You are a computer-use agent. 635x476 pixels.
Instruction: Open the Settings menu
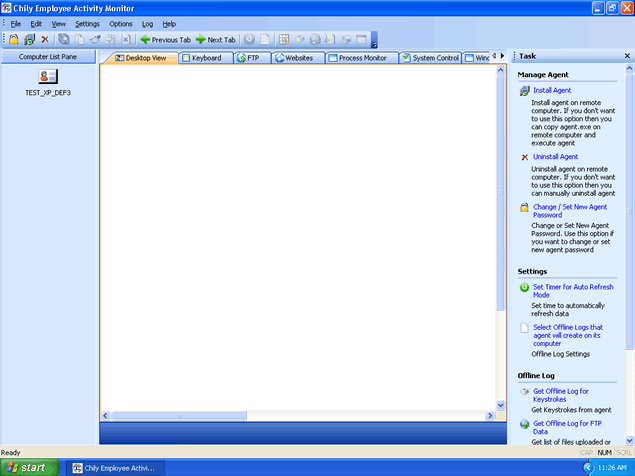(87, 23)
